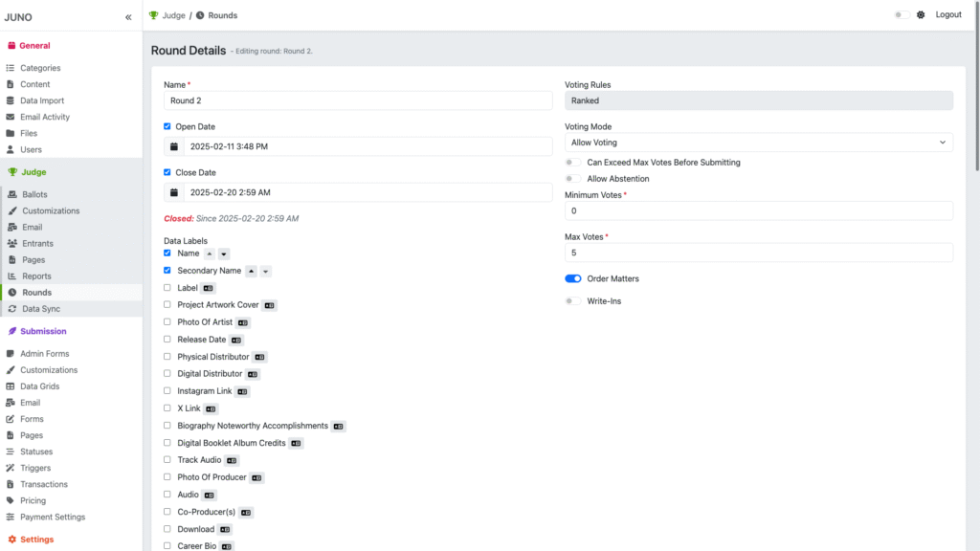Enable the Allow Abstention switch
This screenshot has width=980, height=551.
[x=573, y=179]
